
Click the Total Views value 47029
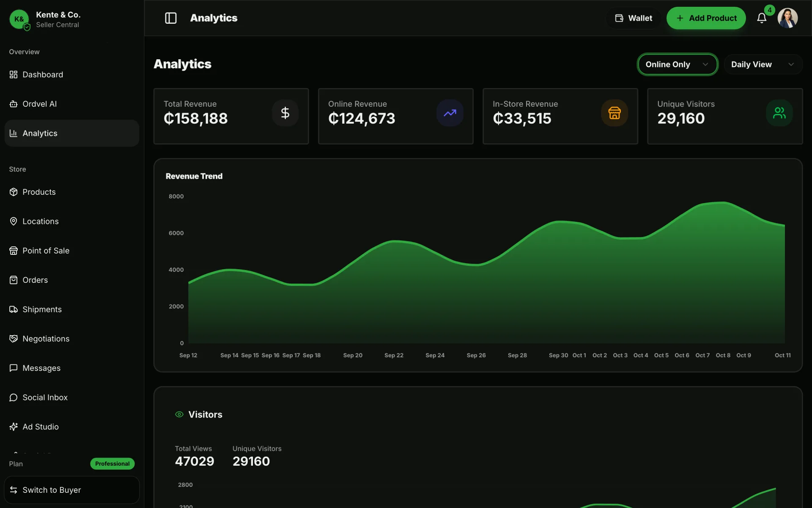pyautogui.click(x=195, y=461)
